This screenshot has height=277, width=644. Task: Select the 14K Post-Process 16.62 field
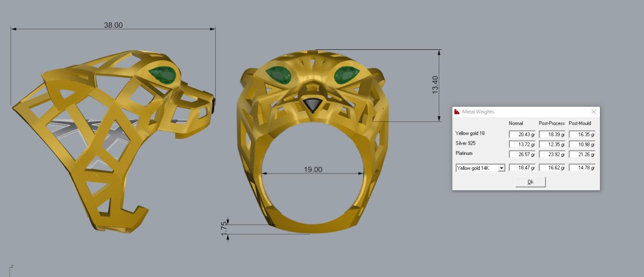tap(552, 168)
